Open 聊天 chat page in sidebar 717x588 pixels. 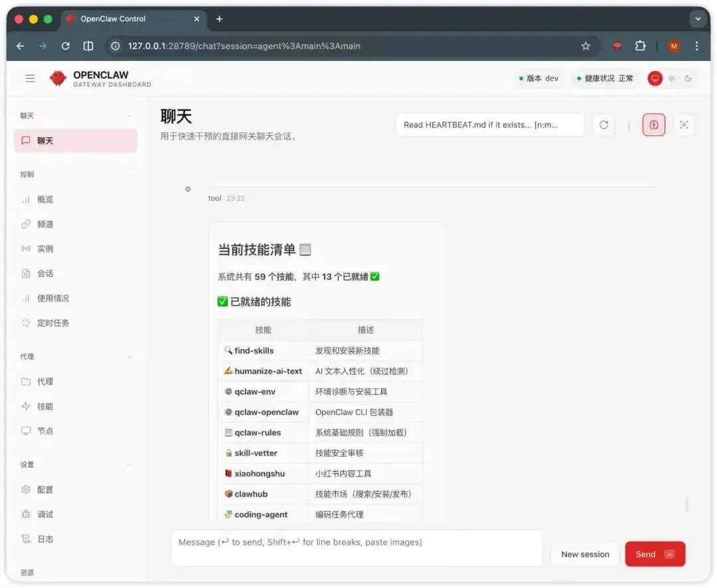tap(76, 141)
